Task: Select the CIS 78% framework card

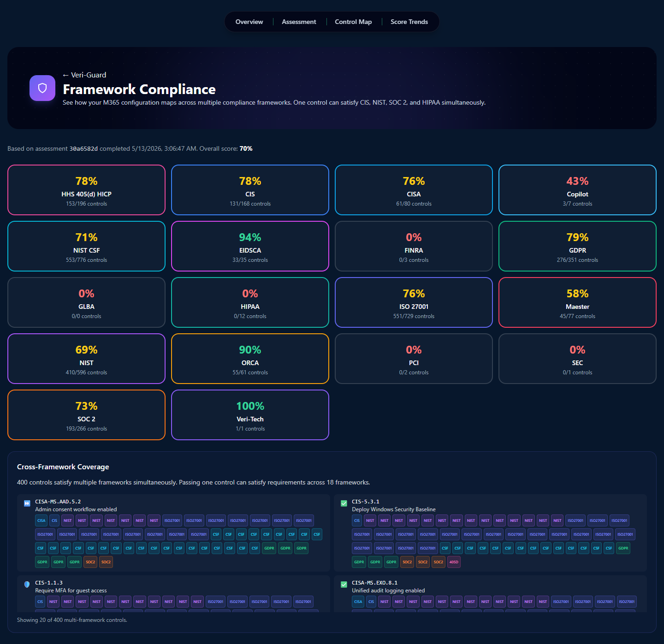Action: [x=250, y=190]
